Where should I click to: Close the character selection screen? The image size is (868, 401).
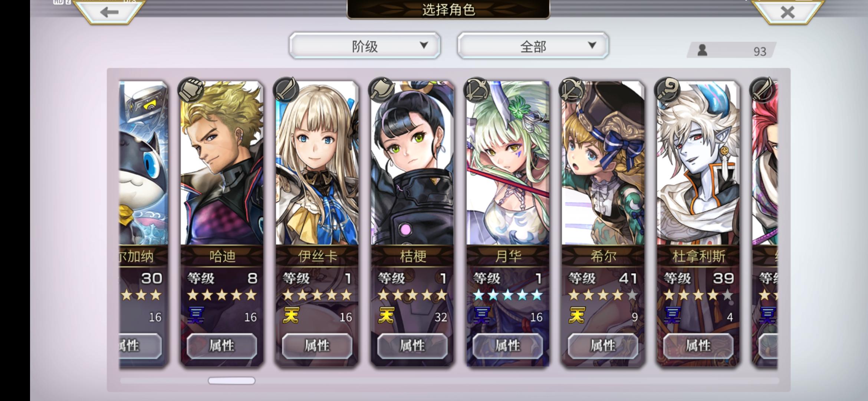[x=788, y=12]
